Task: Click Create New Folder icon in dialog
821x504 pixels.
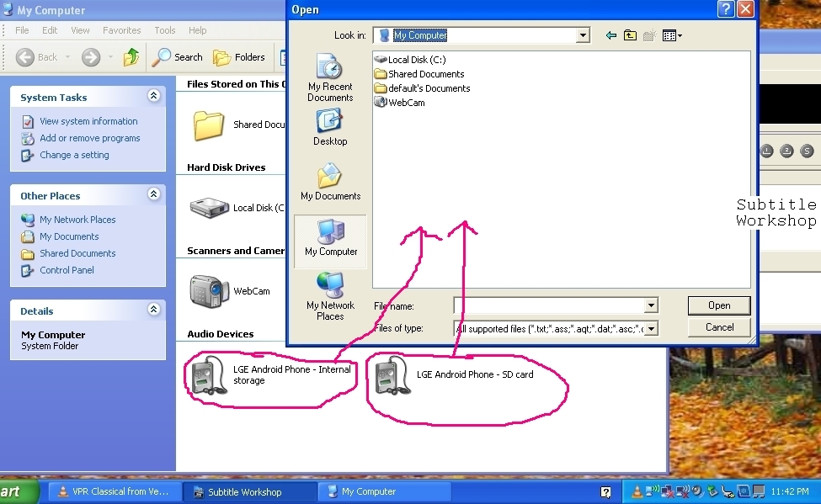Action: (x=649, y=35)
